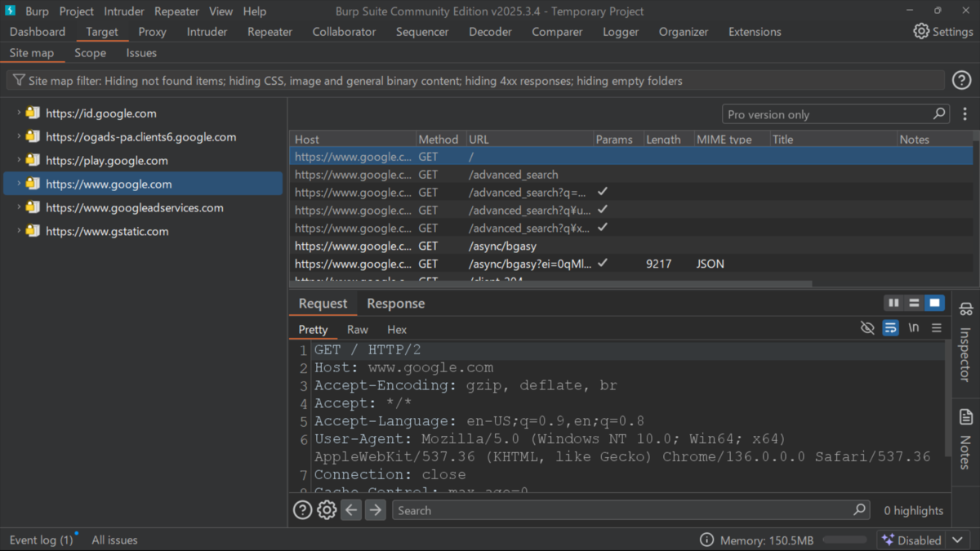This screenshot has height=551, width=980.
Task: Click the site map filter bar text
Action: [x=355, y=81]
